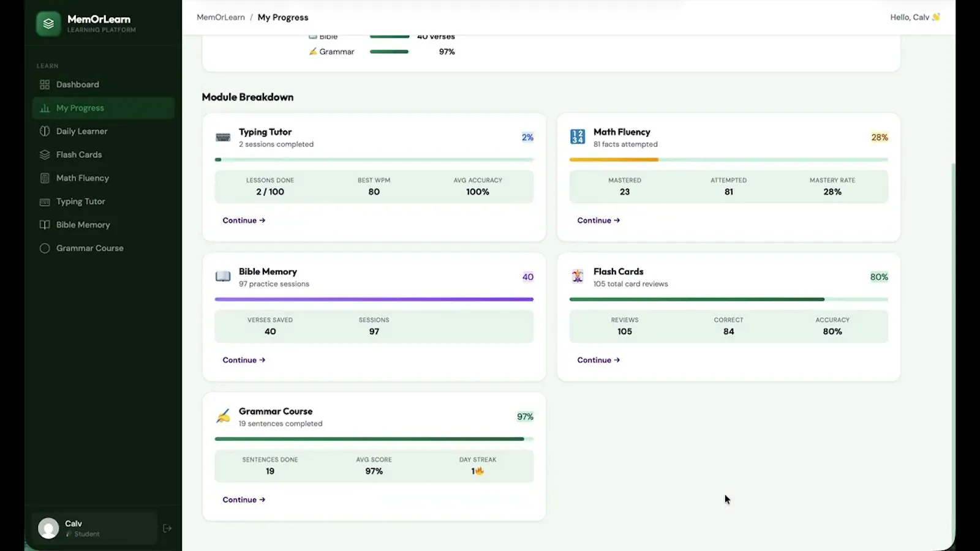Click the My Progress breadcrumb text
Screen dimensions: 980x551
coord(283,17)
